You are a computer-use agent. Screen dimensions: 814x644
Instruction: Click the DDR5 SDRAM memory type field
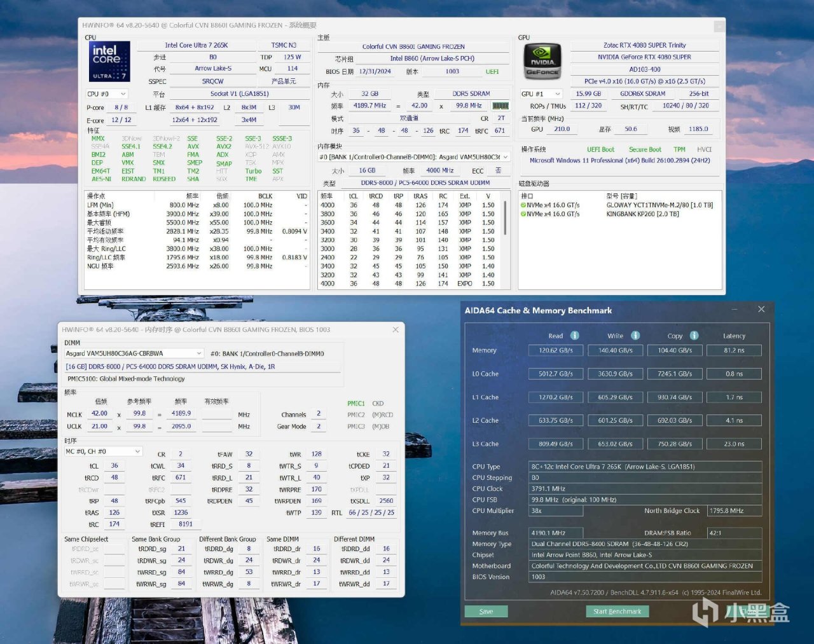point(471,94)
